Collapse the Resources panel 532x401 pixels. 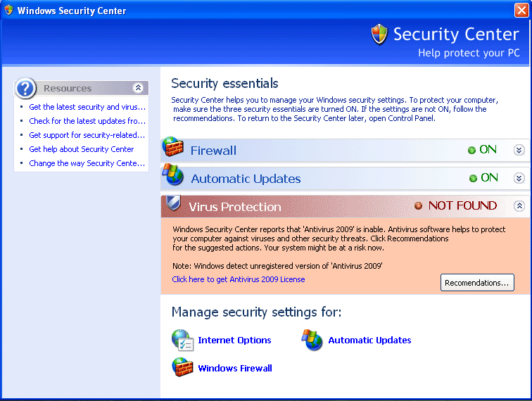coord(139,88)
